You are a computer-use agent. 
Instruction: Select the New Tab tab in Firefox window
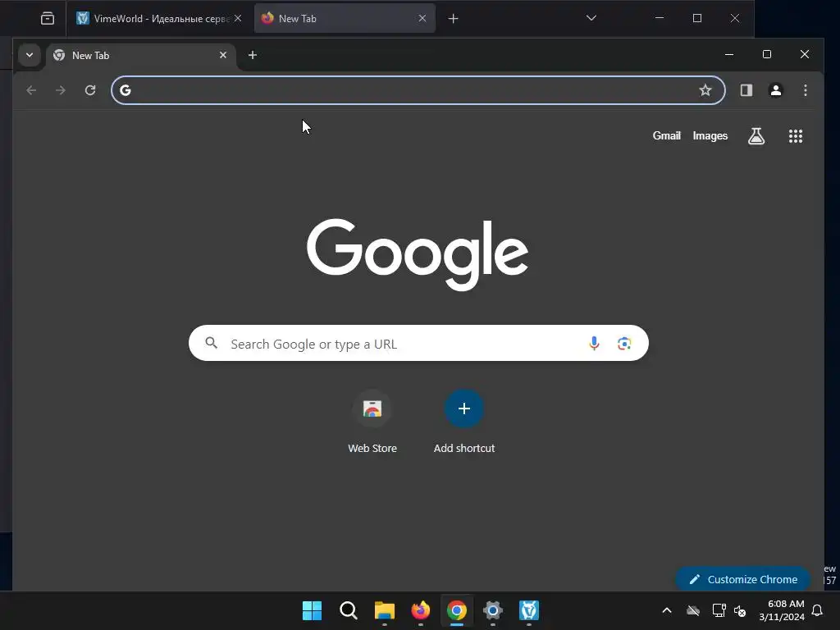345,19
